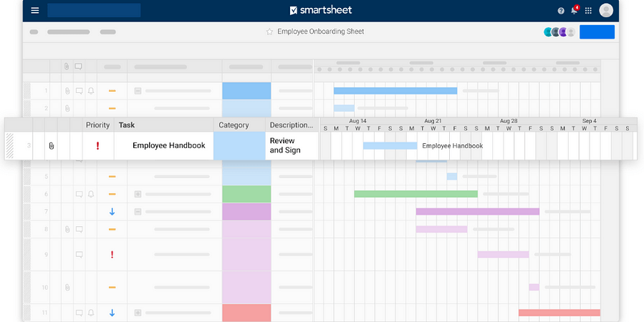Screen dimensions: 644x322
Task: Click the blue Gantt bar in row 1
Action: tap(395, 91)
